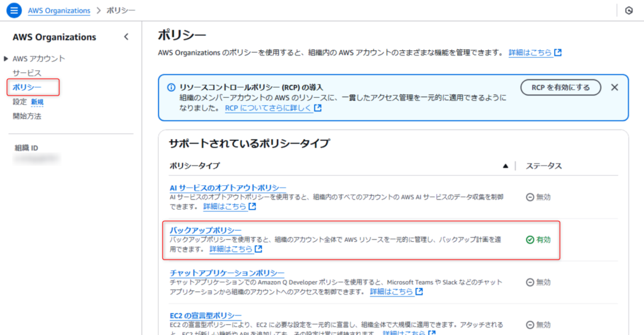The width and height of the screenshot is (644, 335).
Task: Click the 新規 badge next to 設定
Action: [x=37, y=102]
